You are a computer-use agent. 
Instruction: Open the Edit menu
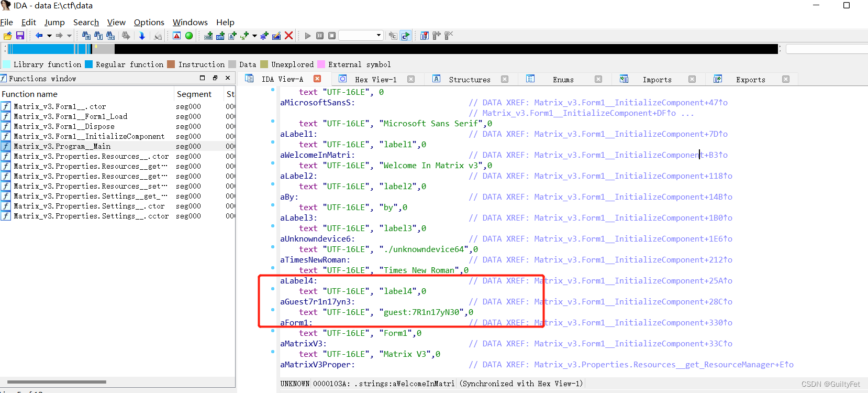click(29, 22)
